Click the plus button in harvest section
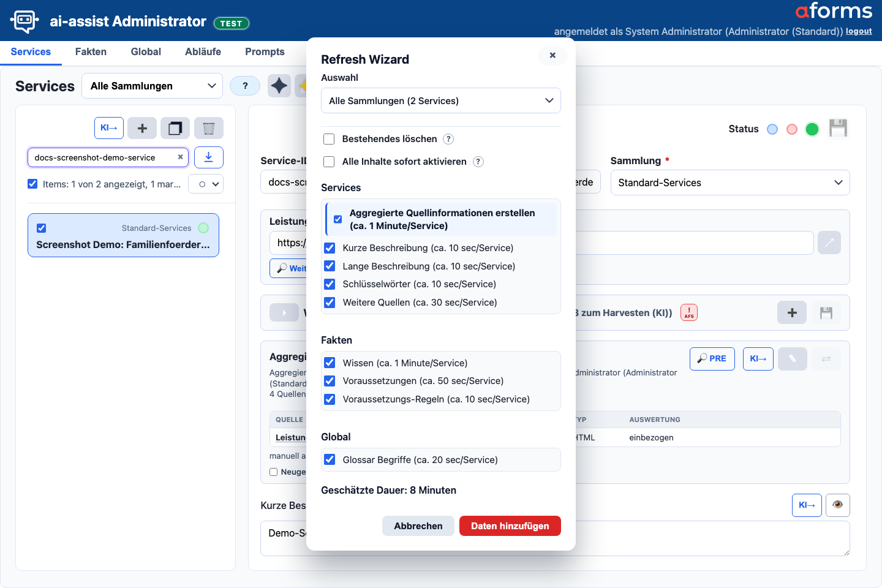The image size is (882, 588). click(x=792, y=312)
